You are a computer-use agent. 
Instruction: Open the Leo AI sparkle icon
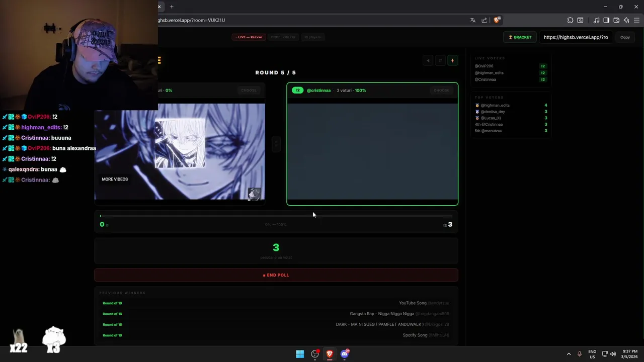pyautogui.click(x=626, y=20)
